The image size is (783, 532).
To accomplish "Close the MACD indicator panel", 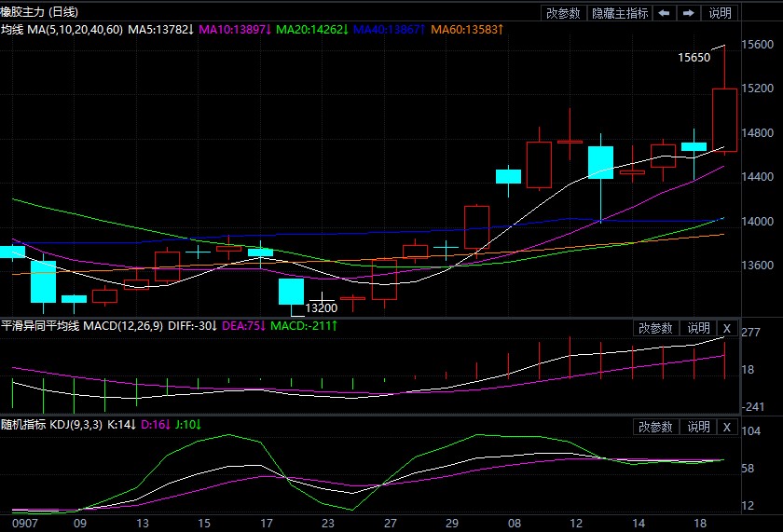I will coord(727,328).
